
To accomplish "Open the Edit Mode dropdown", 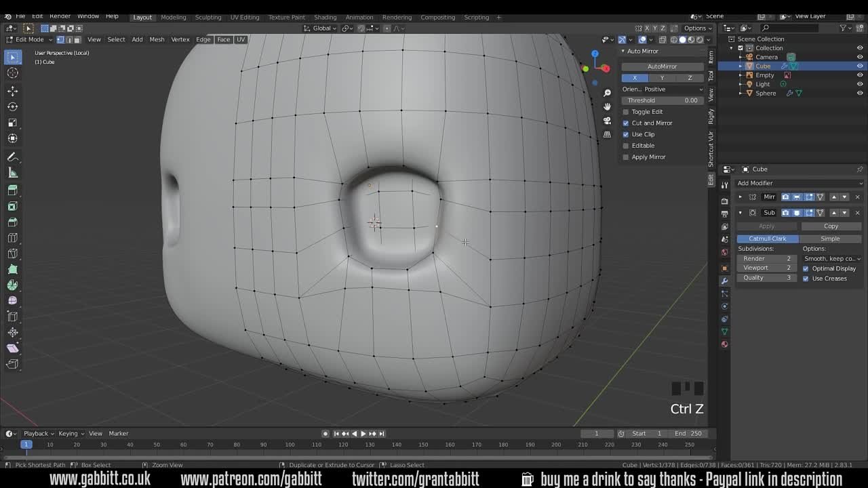I will click(30, 39).
